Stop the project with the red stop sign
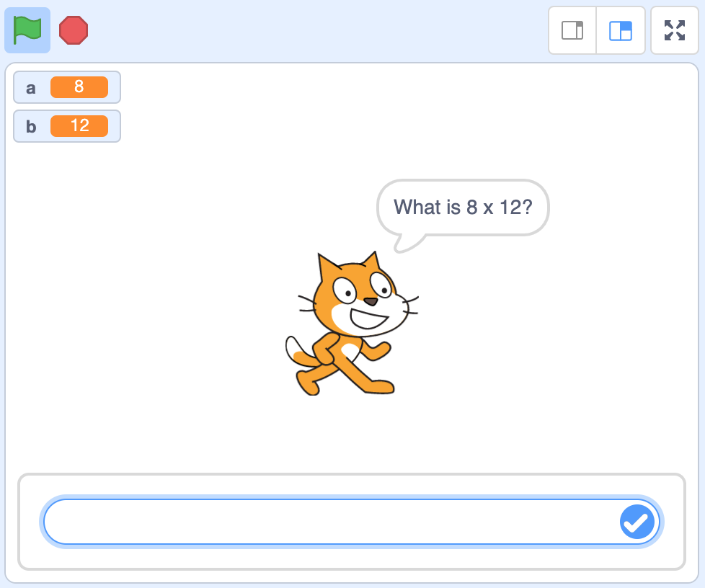The image size is (705, 588). point(74,30)
